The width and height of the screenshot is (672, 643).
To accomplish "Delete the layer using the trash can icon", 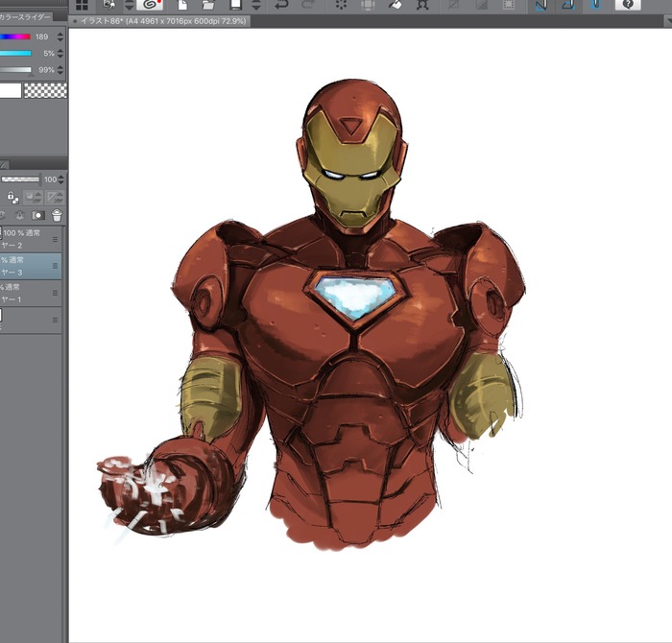I will [x=57, y=216].
